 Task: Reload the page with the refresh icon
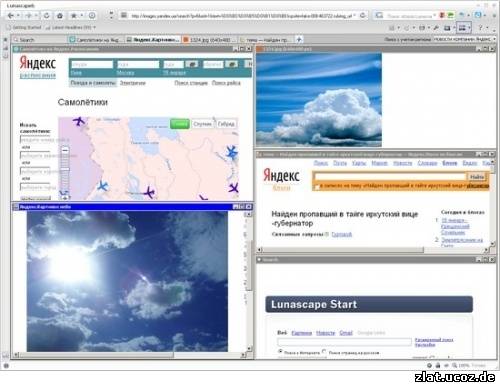click(46, 16)
